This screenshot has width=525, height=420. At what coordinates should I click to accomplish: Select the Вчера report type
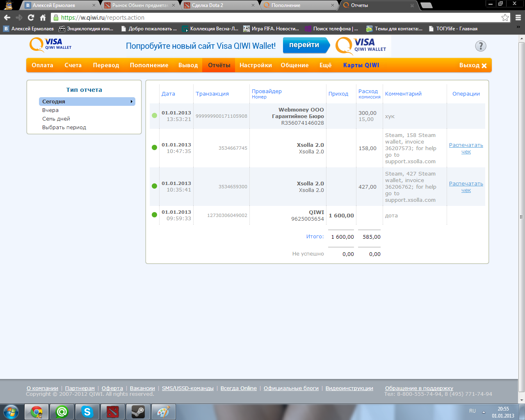[x=50, y=110]
